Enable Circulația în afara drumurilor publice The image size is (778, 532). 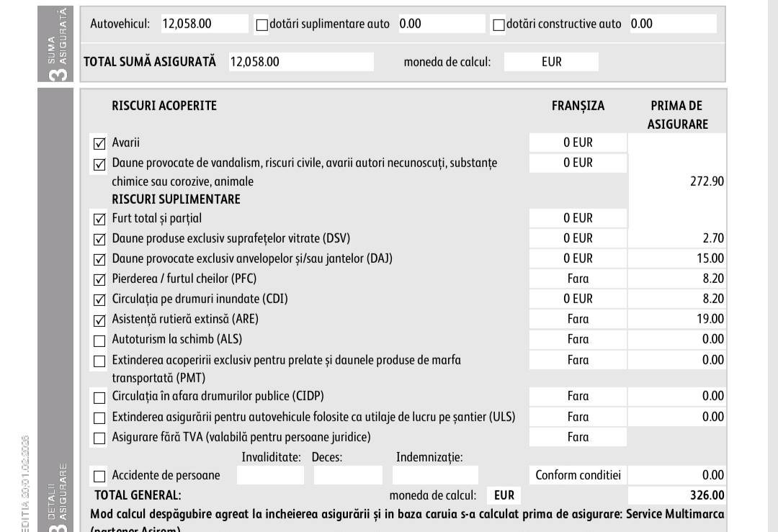[99, 397]
